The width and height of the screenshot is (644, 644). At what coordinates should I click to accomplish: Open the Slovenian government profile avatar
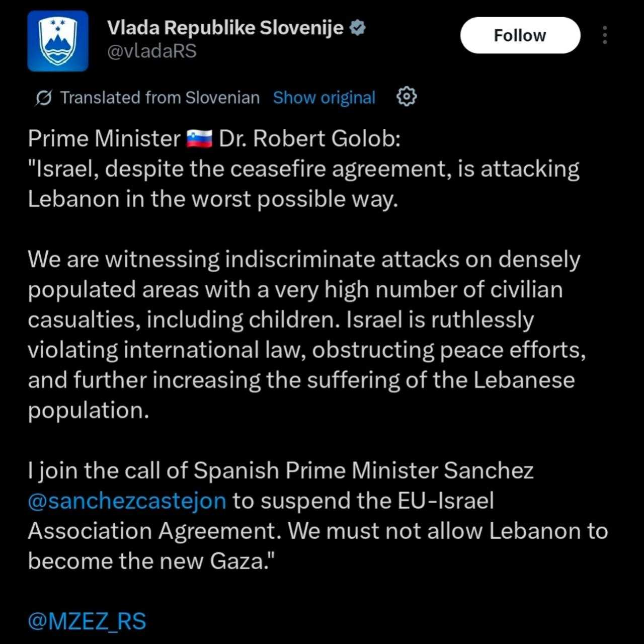57,41
